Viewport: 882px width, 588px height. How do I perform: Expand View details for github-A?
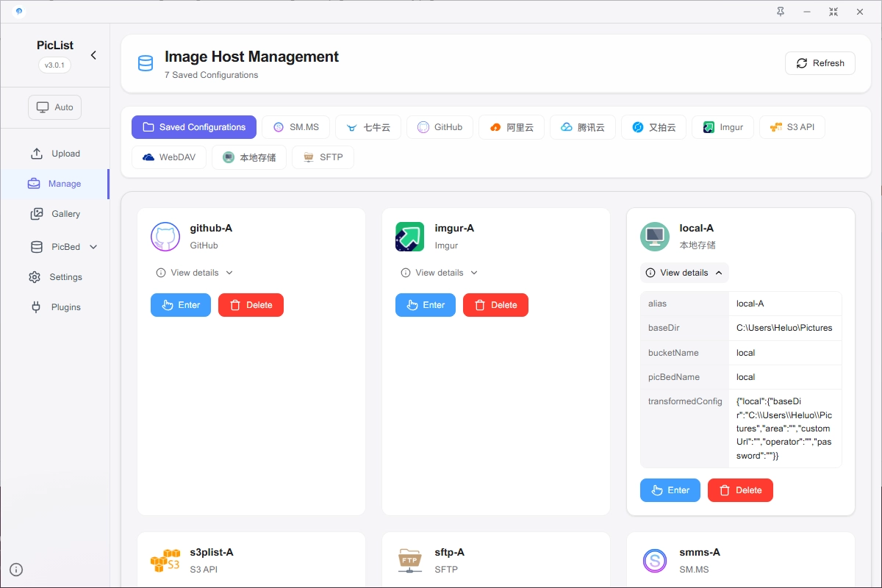pos(195,273)
